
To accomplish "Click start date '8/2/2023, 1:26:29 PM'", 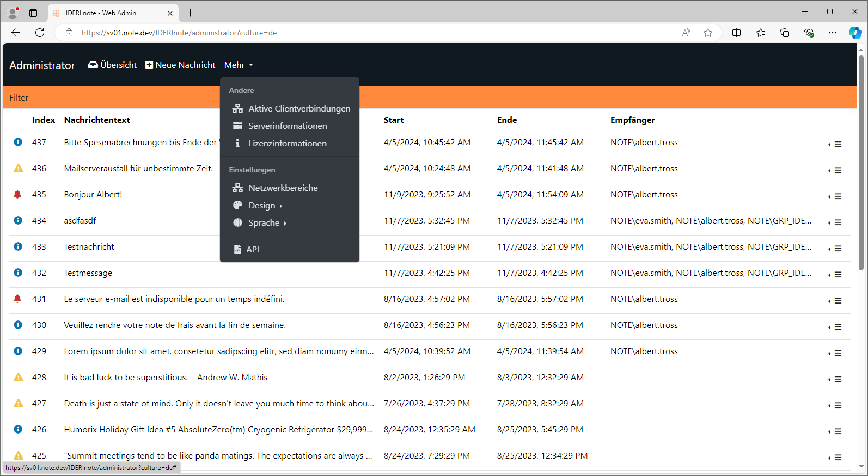I will 425,377.
